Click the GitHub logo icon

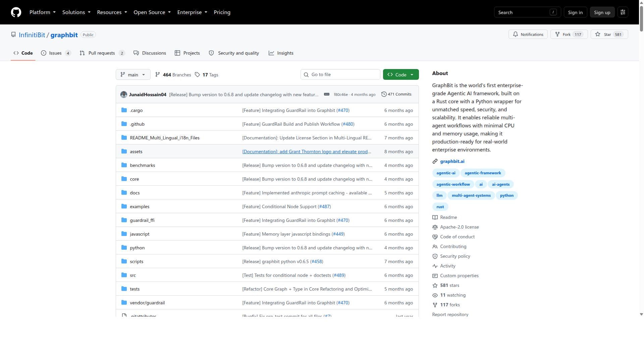(16, 12)
